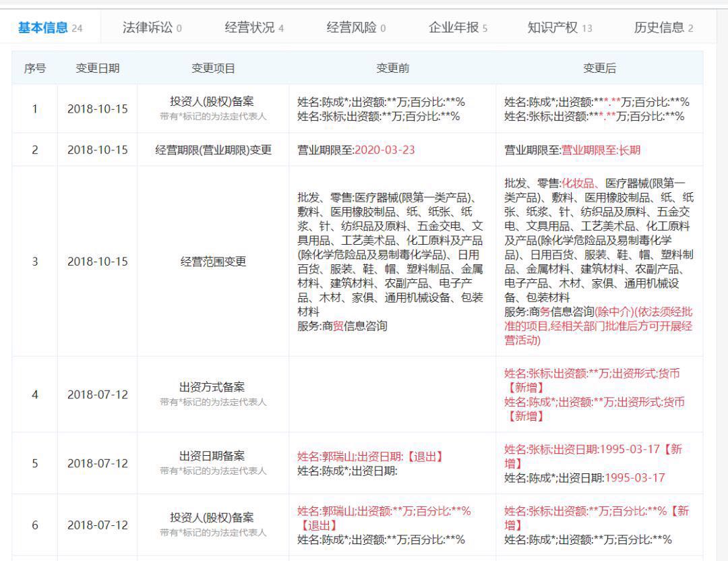Screen dimensions: 728x561
Task: Click 郭瑞山 出资日期 退出 entry in row 5
Action: pyautogui.click(x=371, y=456)
